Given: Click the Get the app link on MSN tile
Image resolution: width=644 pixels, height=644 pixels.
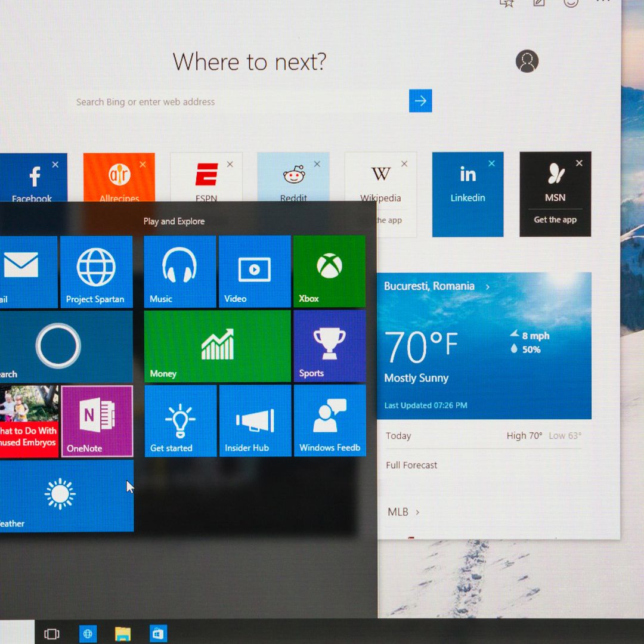Looking at the screenshot, I should (555, 219).
